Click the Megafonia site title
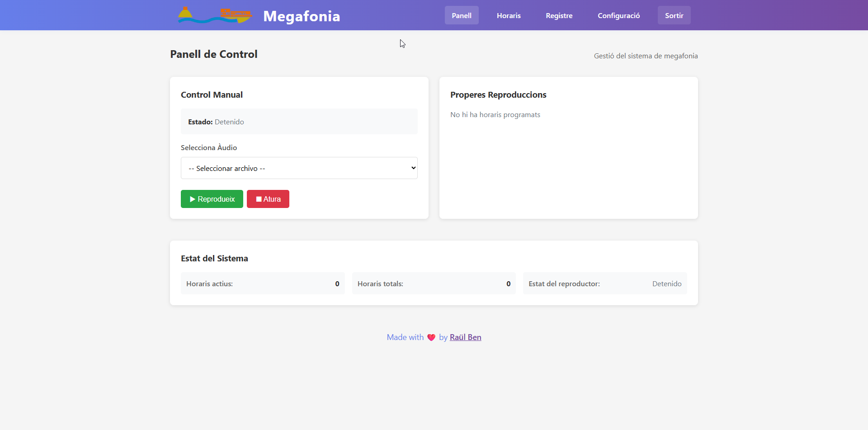Viewport: 868px width, 430px height. (302, 16)
